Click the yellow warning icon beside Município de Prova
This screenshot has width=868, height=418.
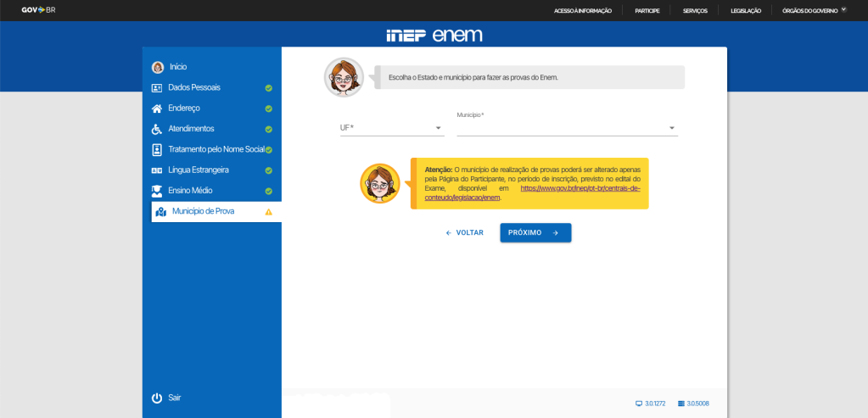point(268,212)
